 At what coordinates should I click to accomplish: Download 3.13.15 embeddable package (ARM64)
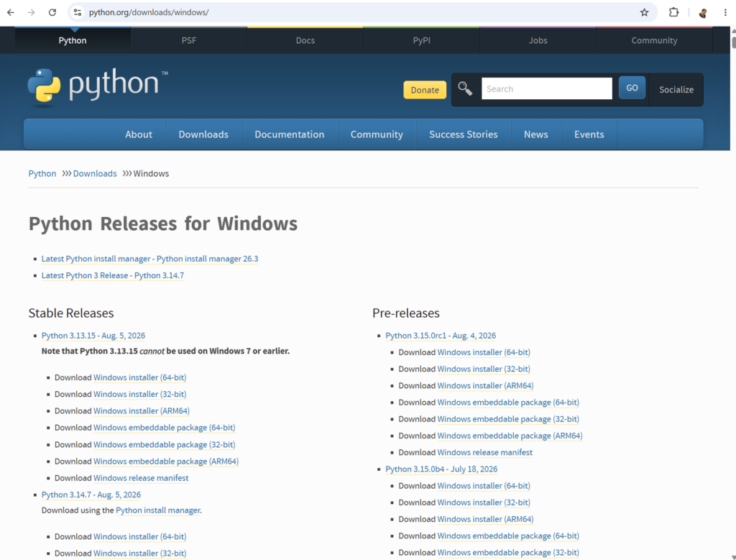(166, 462)
